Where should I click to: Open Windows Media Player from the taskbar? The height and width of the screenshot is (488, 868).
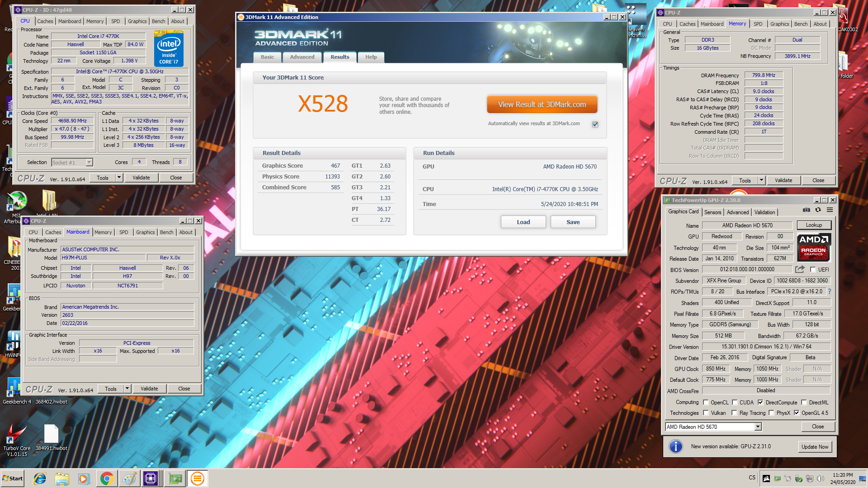click(84, 479)
